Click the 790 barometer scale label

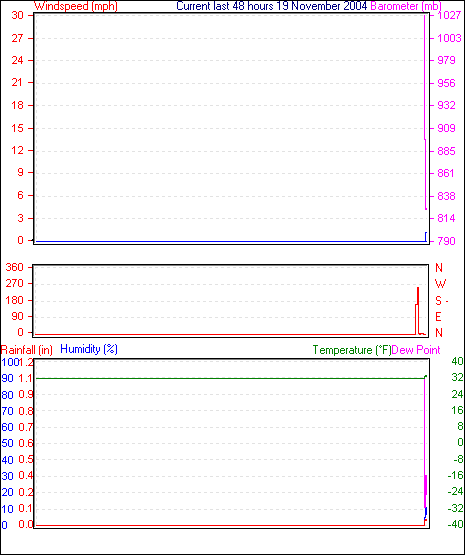pyautogui.click(x=446, y=241)
